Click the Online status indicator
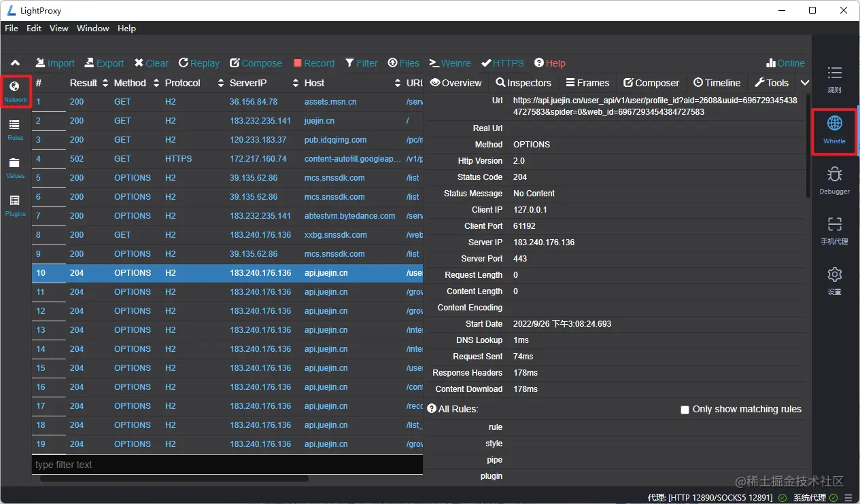860x504 pixels. pos(785,63)
